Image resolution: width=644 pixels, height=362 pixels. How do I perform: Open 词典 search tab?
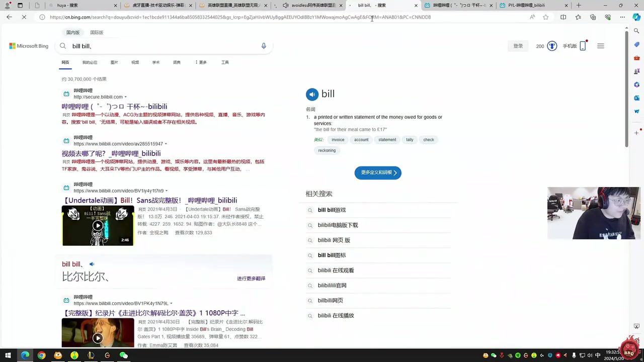point(177,62)
